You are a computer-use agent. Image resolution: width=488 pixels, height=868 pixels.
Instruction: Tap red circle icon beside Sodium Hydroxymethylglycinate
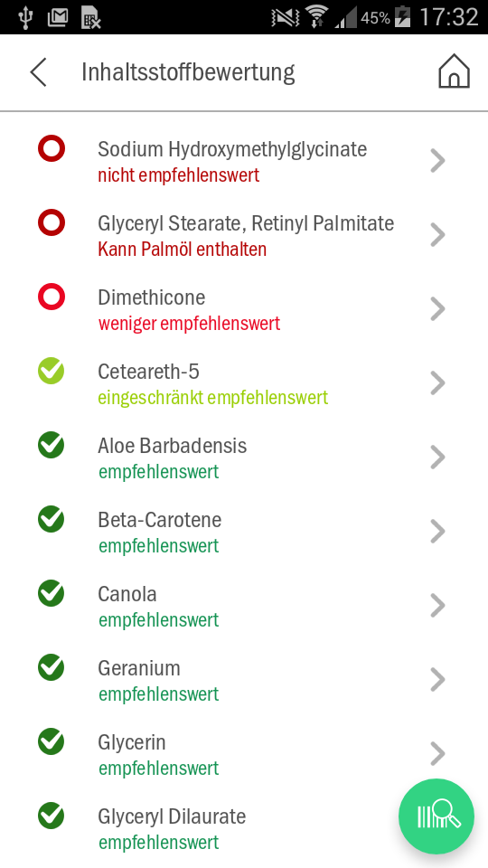click(52, 149)
